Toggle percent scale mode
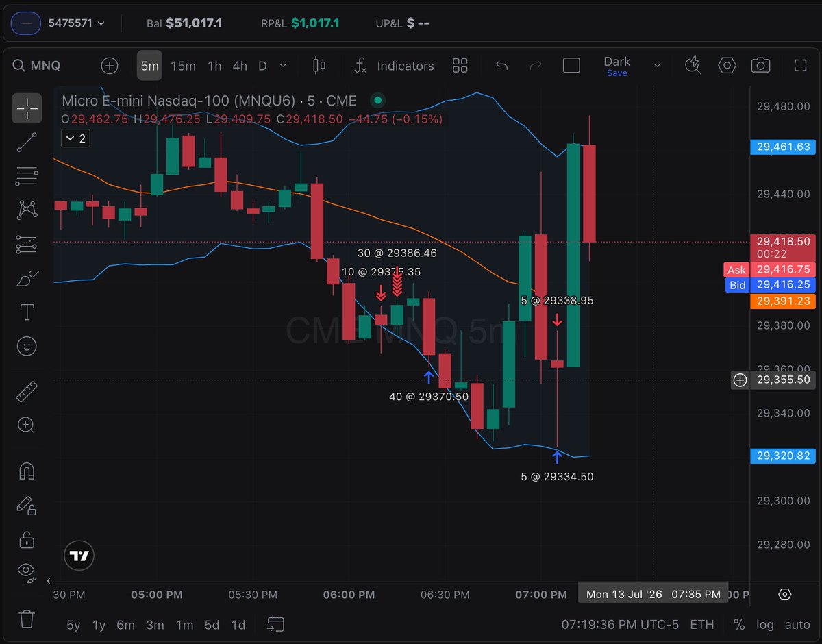 click(x=739, y=625)
